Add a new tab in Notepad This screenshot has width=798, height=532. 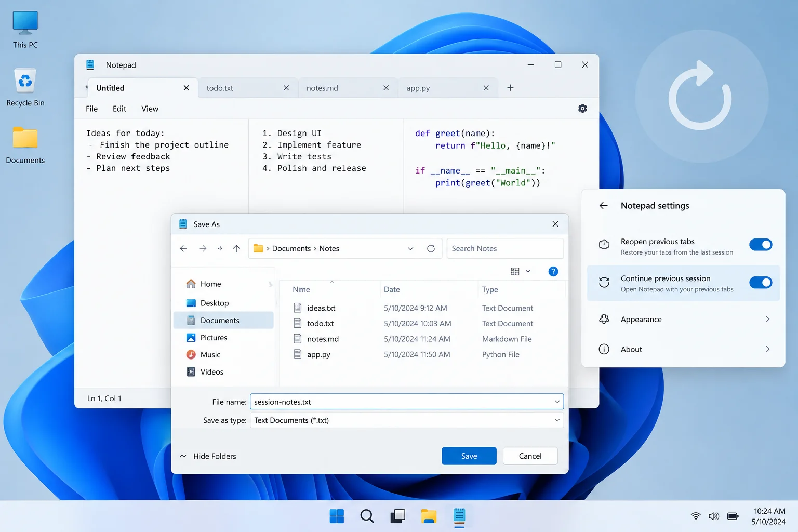510,88
